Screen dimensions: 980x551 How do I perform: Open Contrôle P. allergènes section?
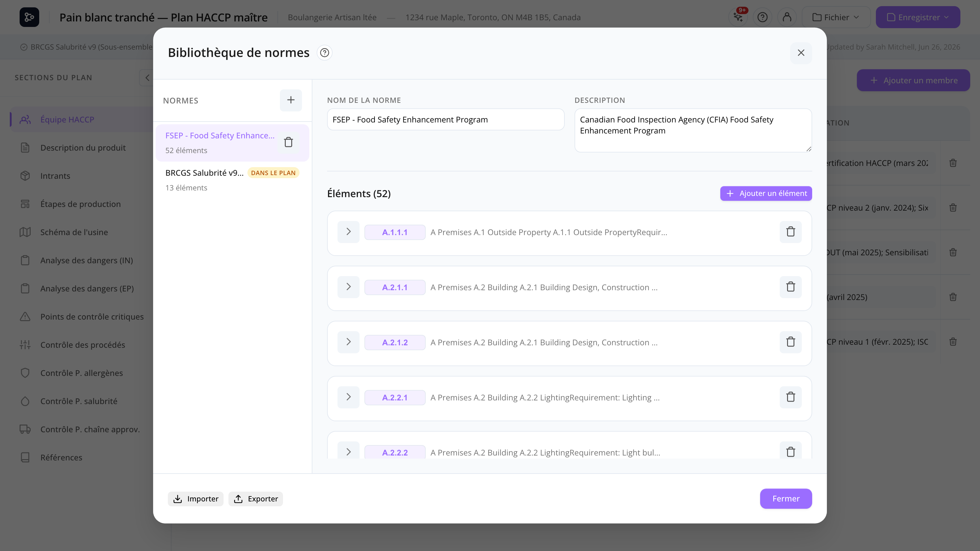82,373
